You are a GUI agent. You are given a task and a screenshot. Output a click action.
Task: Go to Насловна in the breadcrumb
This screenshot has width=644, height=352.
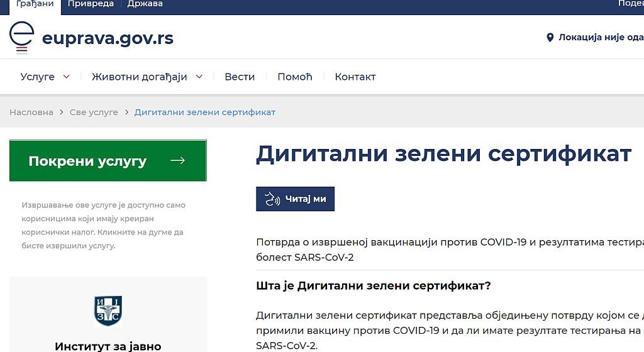coord(31,112)
